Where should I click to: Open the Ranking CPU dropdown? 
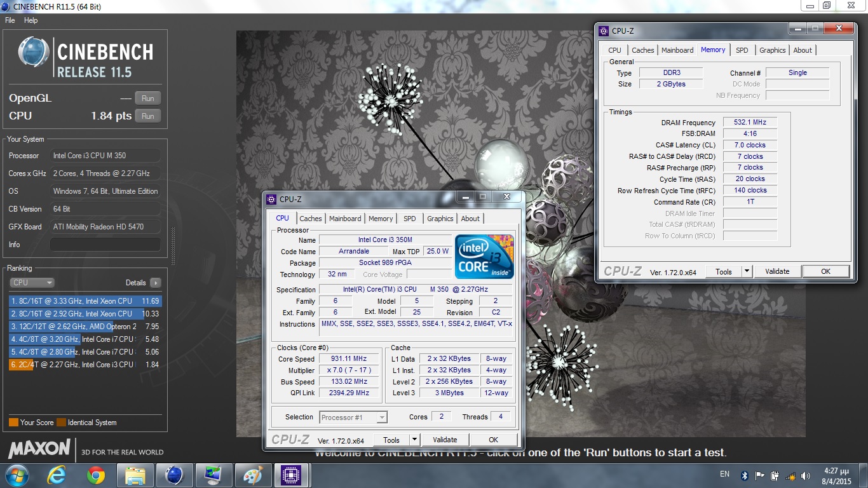click(x=32, y=283)
